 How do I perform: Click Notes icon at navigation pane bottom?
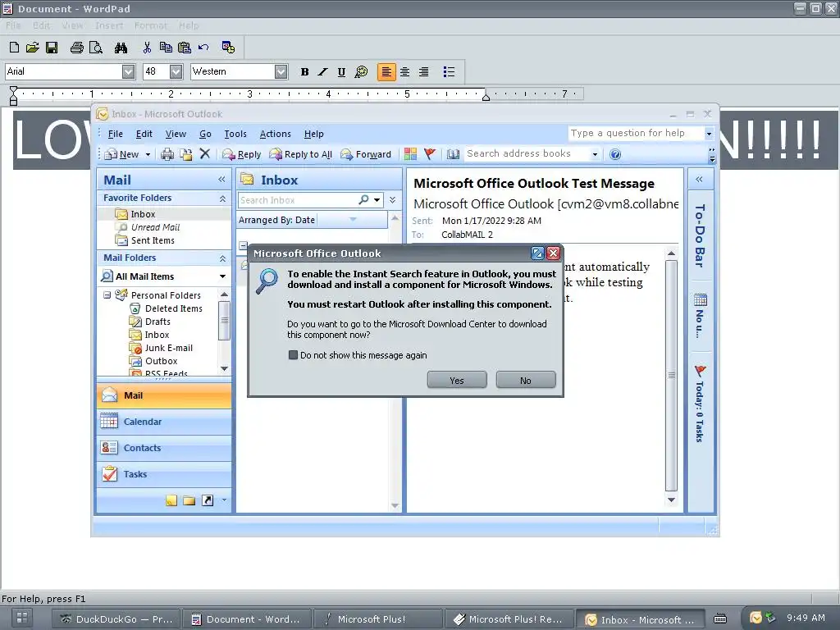171,500
